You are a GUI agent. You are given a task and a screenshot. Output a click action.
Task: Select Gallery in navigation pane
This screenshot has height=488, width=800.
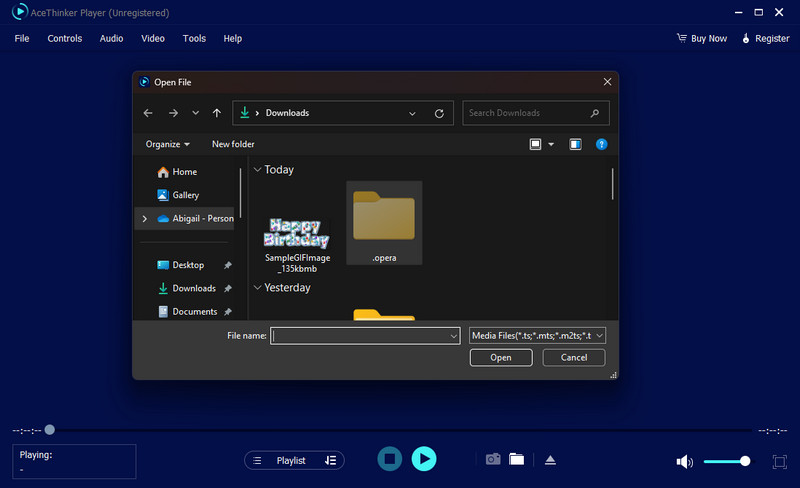(186, 195)
